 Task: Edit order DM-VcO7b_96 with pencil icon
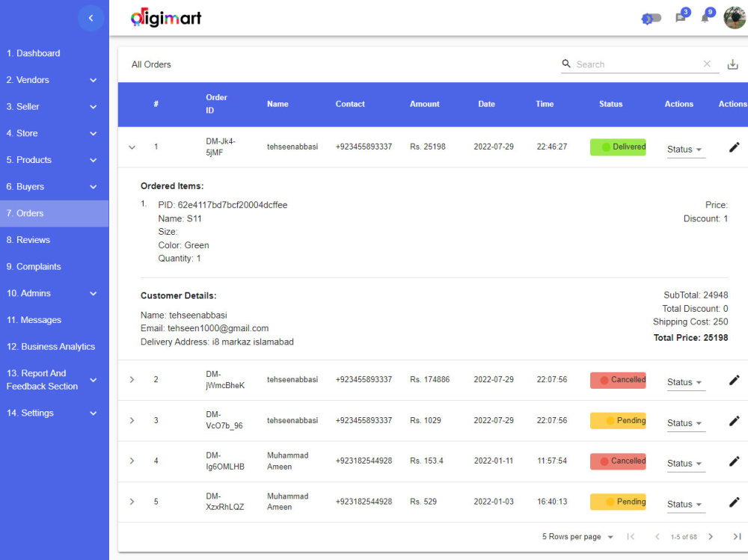[x=735, y=421]
